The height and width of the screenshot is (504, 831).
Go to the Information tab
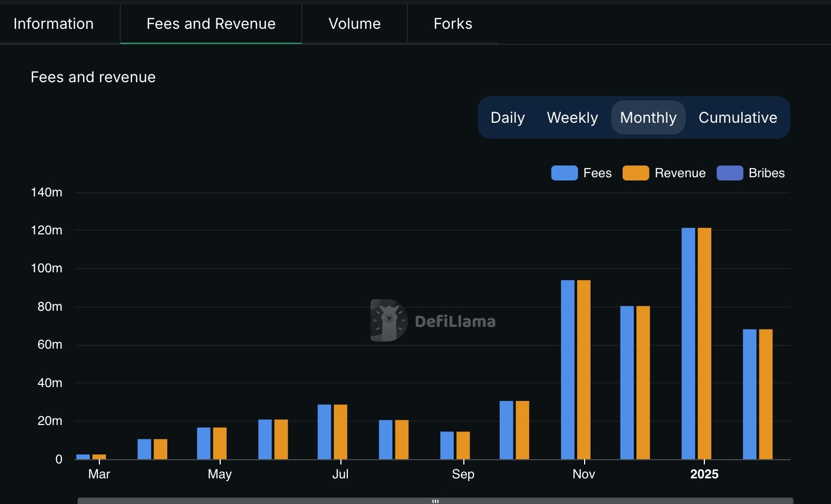[53, 23]
